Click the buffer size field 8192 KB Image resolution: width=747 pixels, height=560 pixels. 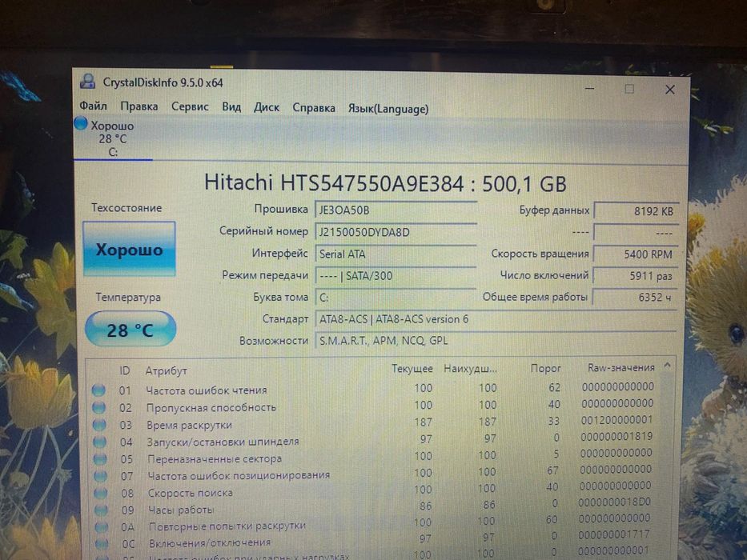coord(636,211)
